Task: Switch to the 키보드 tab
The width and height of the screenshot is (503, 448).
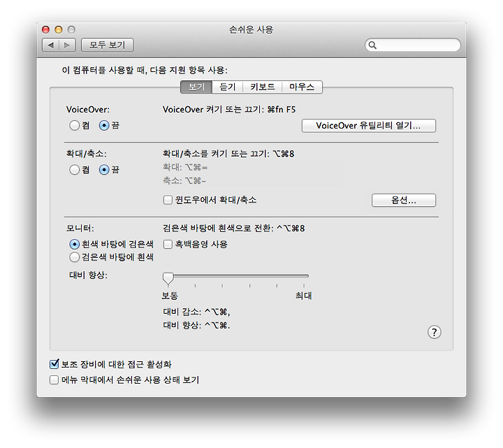Action: click(263, 87)
